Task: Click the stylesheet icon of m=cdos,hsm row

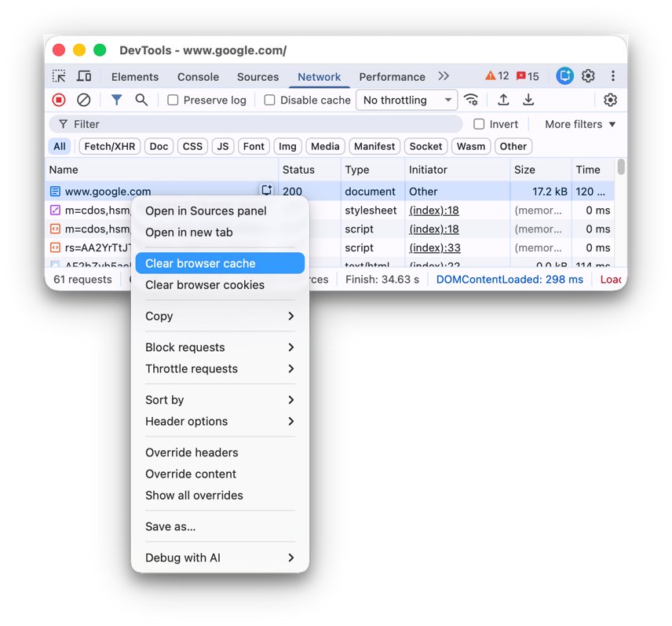Action: click(x=55, y=210)
